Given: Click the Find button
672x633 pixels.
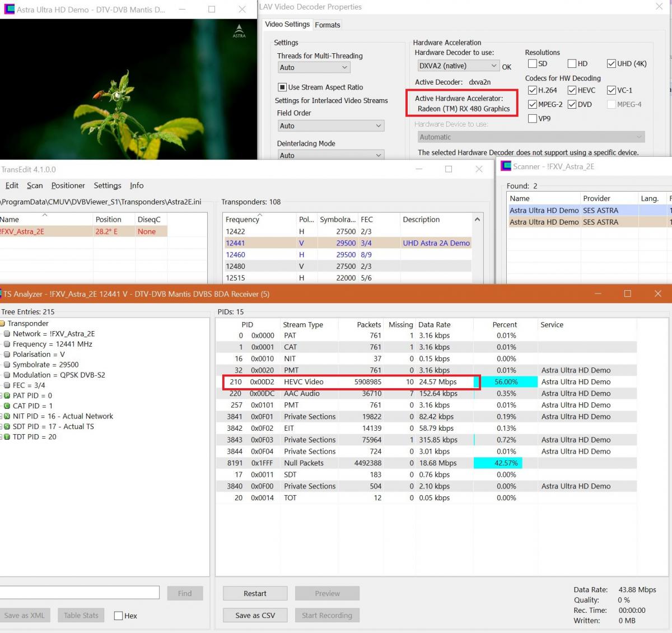Looking at the screenshot, I should (185, 593).
